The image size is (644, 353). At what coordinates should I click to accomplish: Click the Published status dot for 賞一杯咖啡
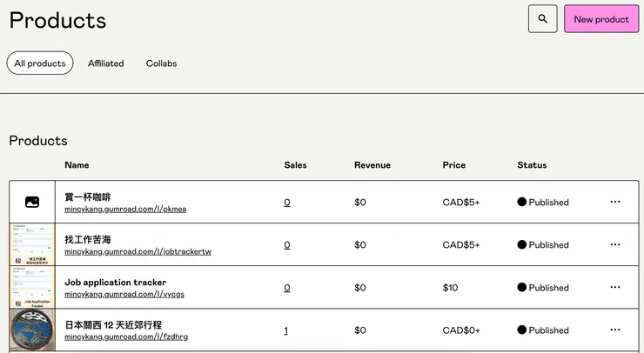point(522,202)
